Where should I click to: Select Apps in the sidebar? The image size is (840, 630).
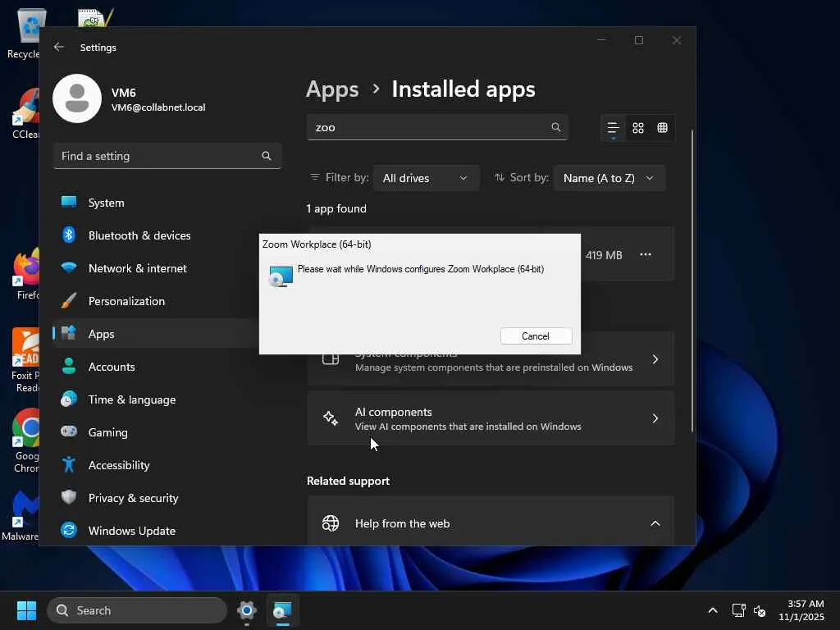pos(155,334)
